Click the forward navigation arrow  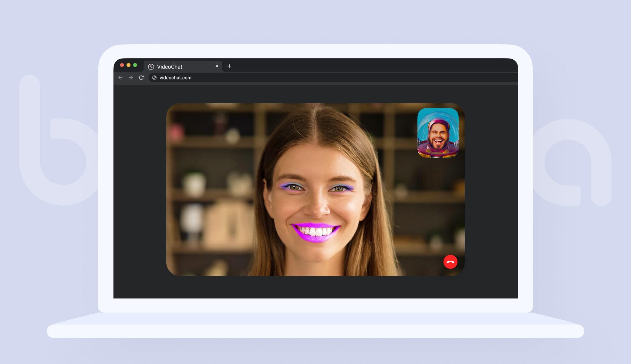point(131,78)
